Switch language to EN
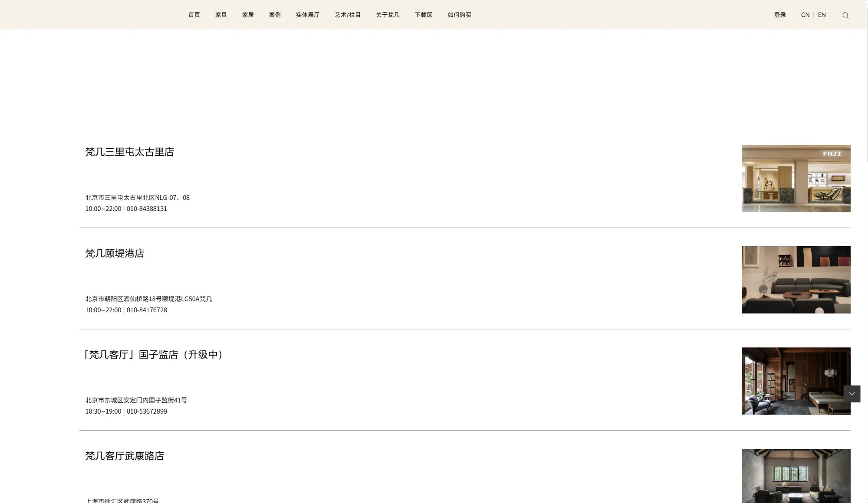 [822, 15]
